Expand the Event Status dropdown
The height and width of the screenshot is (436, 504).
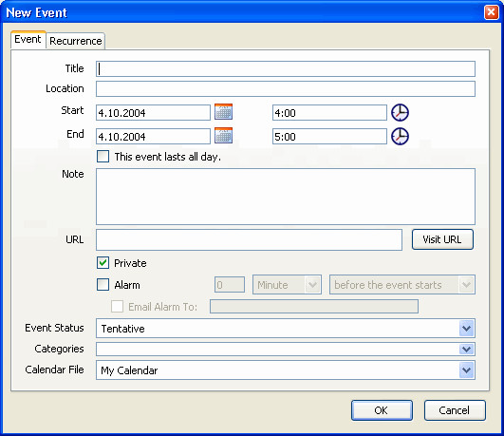pos(466,329)
